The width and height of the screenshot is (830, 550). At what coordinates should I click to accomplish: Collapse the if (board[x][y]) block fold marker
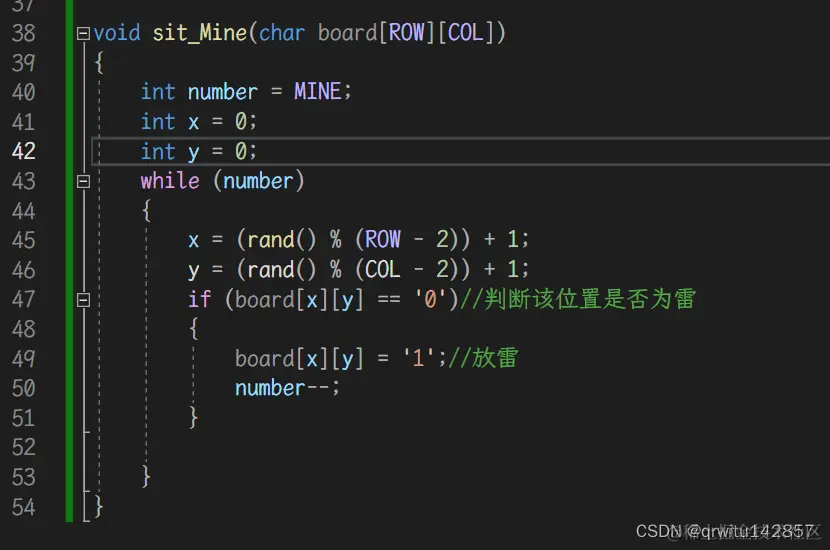(83, 300)
